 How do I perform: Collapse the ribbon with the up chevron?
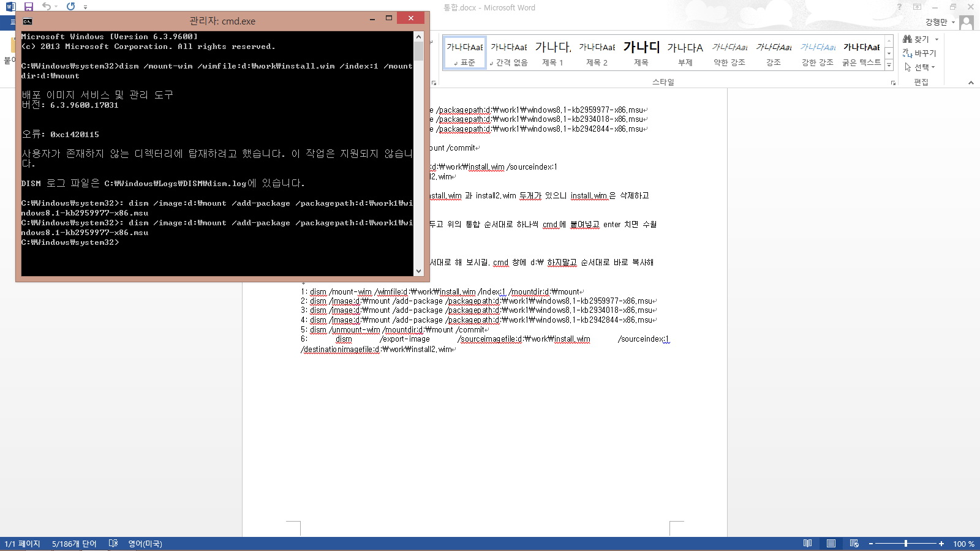(971, 83)
